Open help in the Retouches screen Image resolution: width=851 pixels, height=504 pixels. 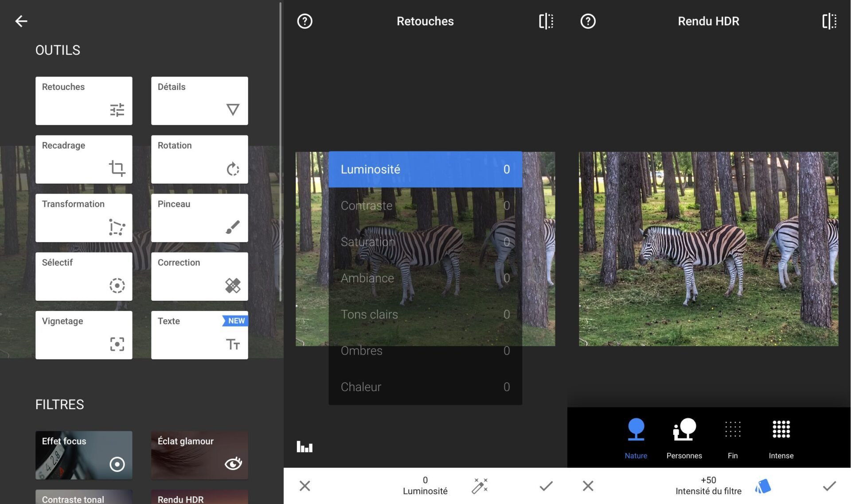[x=304, y=21]
